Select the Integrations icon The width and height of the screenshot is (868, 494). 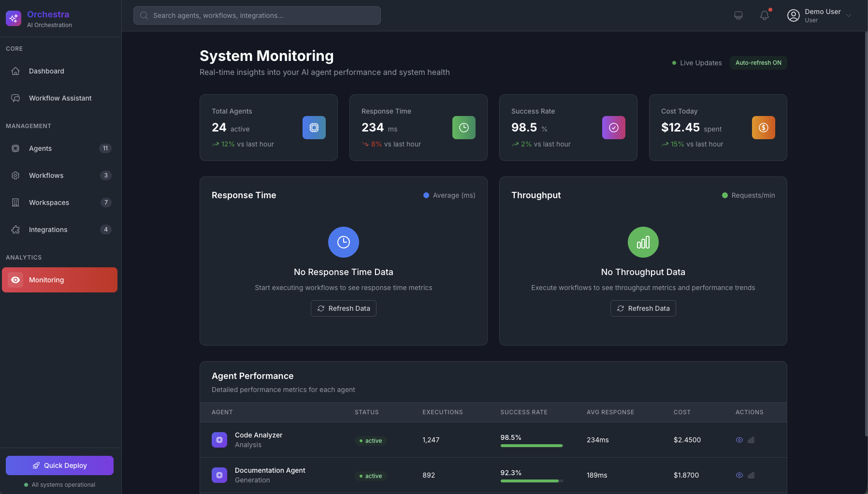point(16,230)
